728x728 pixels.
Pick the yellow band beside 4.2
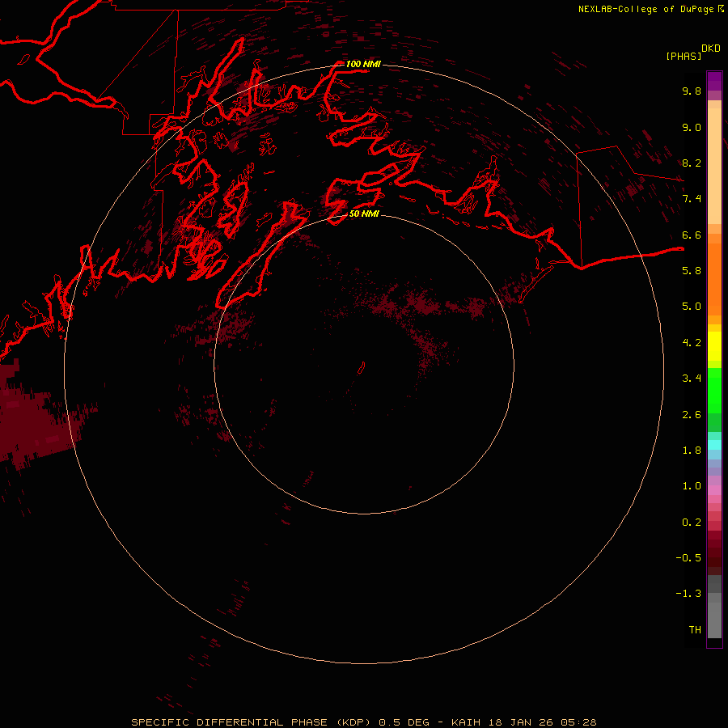(714, 346)
